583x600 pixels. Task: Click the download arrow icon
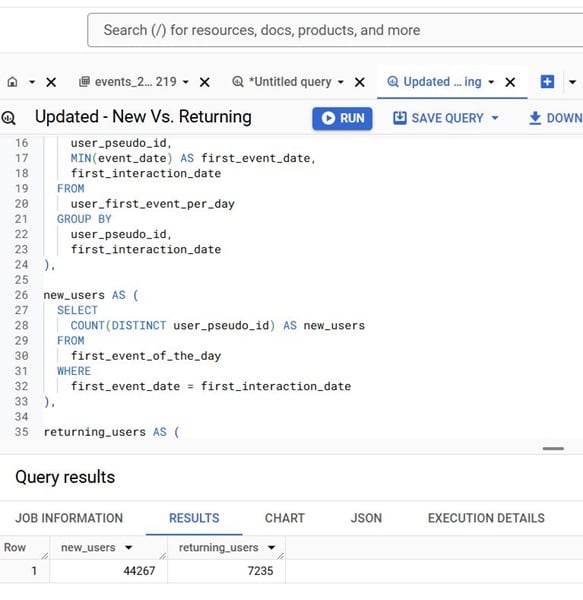535,118
